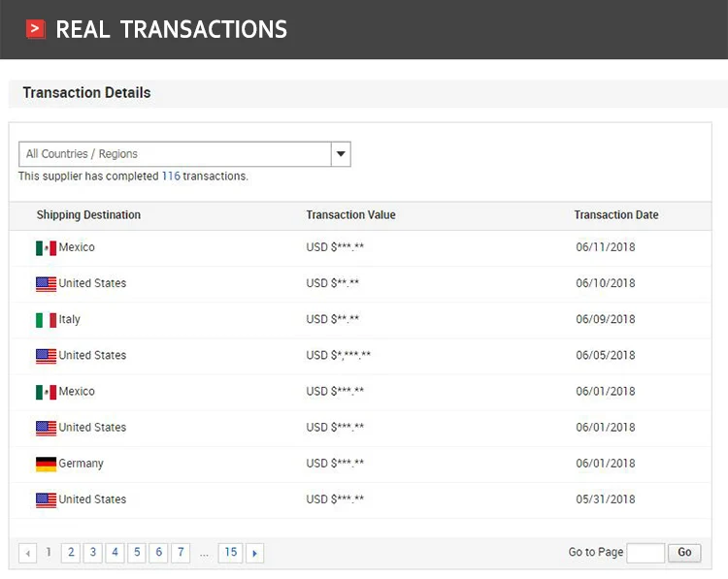Screen dimensions: 728x579
Task: Click the Mexico flag in first row
Action: pyautogui.click(x=46, y=248)
